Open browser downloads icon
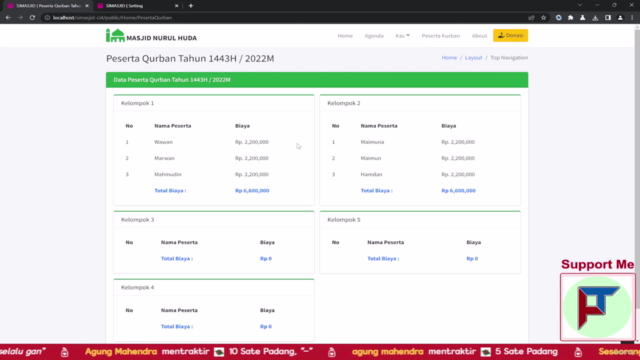 [595, 18]
